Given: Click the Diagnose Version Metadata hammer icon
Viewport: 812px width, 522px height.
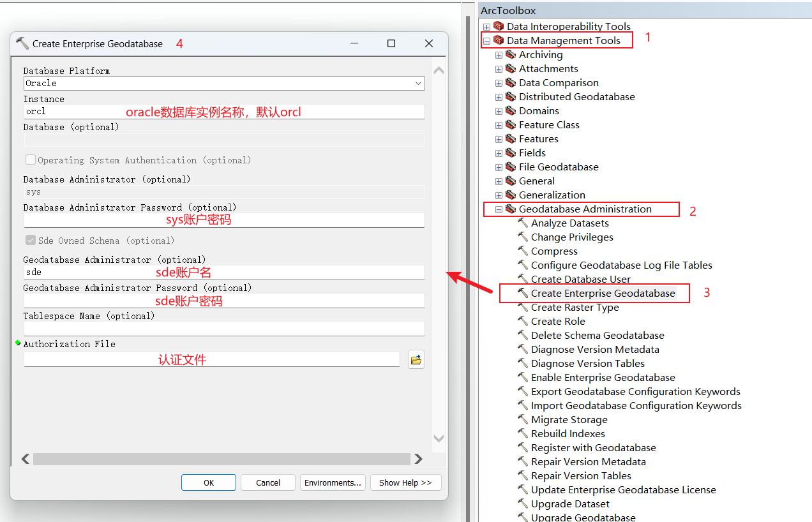Looking at the screenshot, I should (523, 349).
